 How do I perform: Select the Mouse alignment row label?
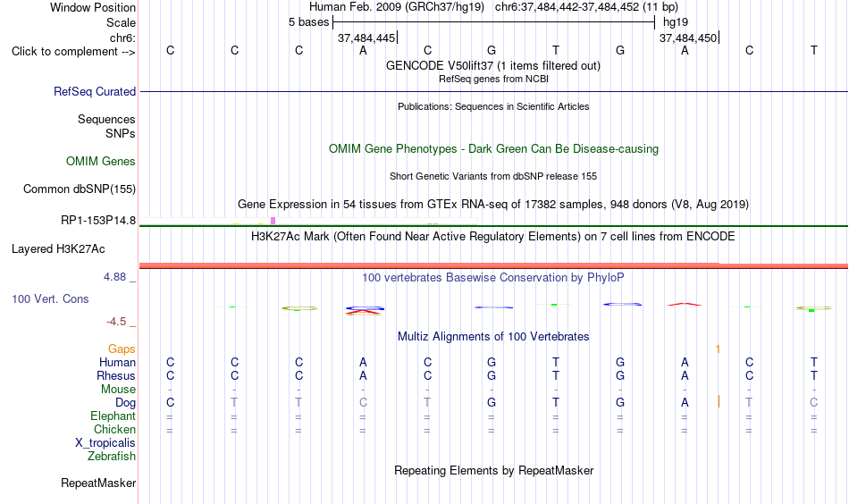pyautogui.click(x=118, y=390)
